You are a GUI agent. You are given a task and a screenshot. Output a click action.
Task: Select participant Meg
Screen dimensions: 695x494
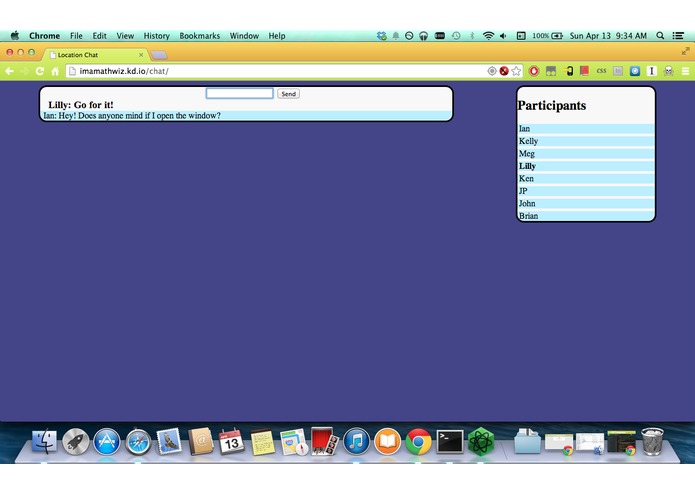coord(586,153)
